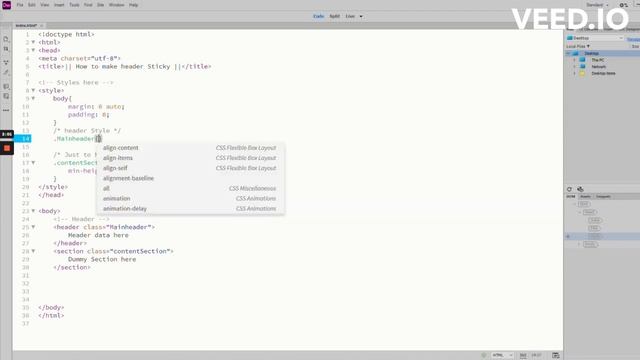This screenshot has height=360, width=640.
Task: Open the Help menu
Action: click(133, 5)
